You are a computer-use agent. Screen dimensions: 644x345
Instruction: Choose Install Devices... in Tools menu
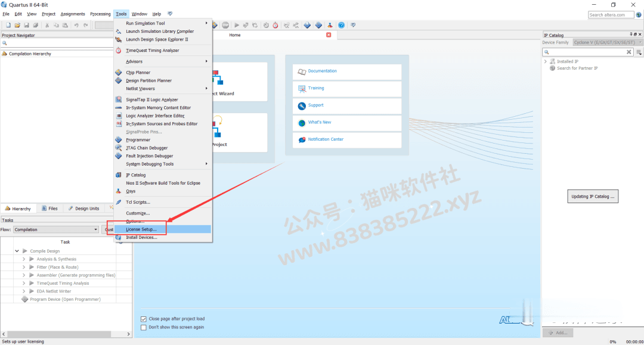[x=163, y=238]
